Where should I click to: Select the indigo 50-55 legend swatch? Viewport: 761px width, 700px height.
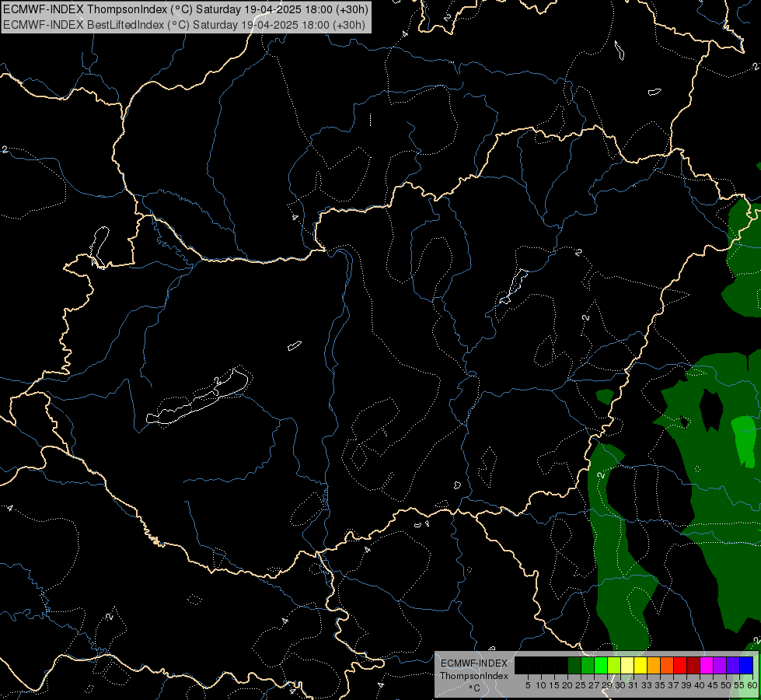(x=733, y=665)
